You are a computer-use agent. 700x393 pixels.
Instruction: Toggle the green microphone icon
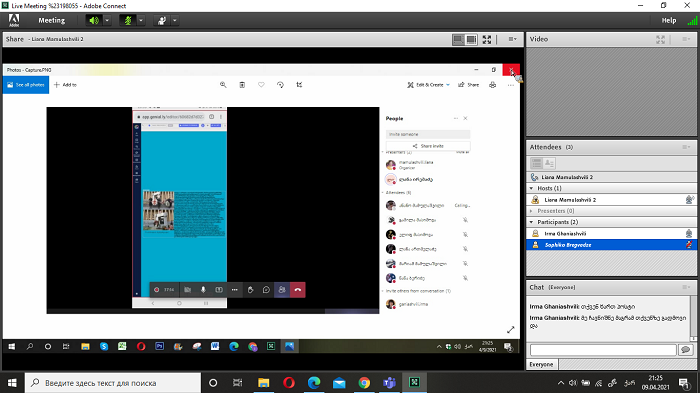click(x=128, y=21)
